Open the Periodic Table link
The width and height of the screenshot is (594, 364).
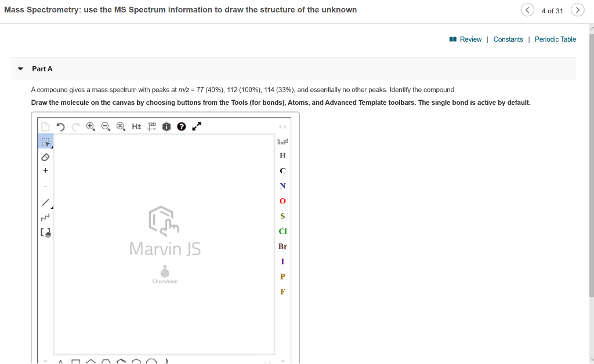pos(555,39)
